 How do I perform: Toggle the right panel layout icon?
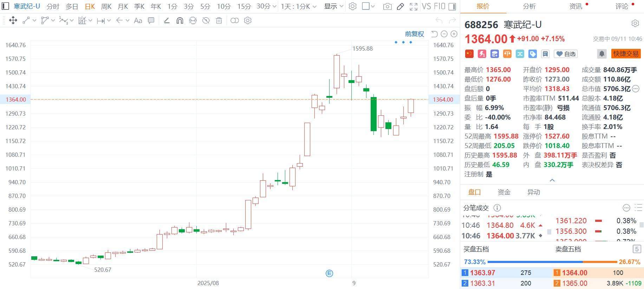[452, 6]
